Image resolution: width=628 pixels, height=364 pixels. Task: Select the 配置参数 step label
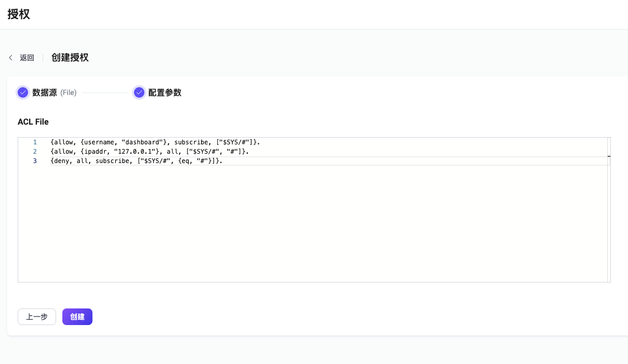[x=165, y=92]
